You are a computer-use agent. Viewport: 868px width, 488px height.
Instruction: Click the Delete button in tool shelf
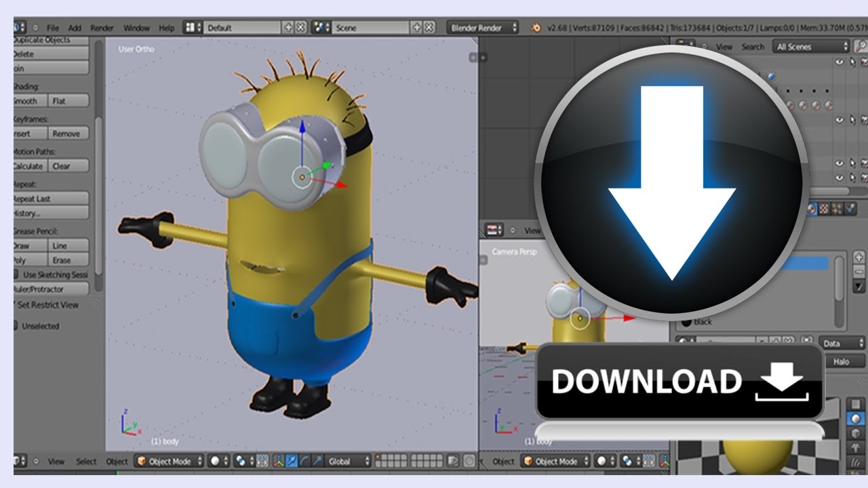(51, 54)
